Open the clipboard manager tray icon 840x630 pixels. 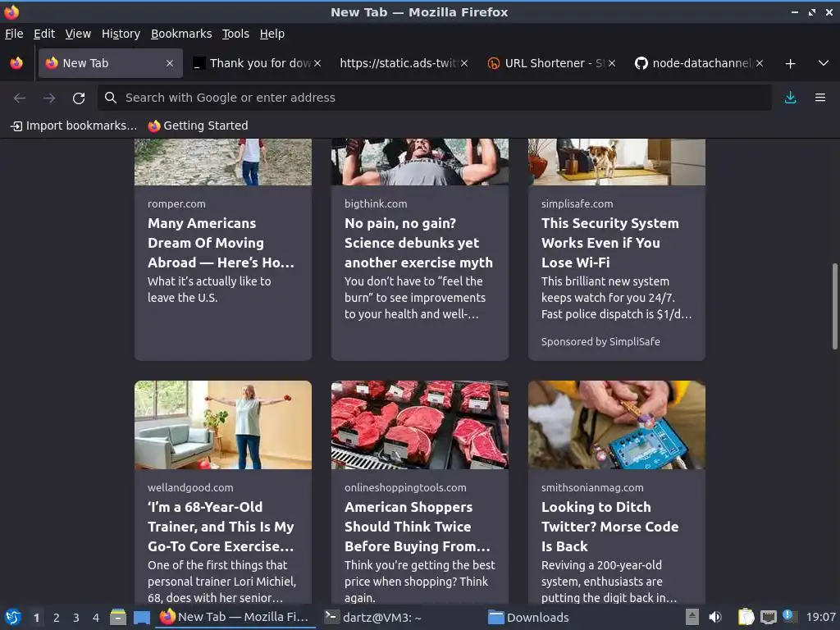coord(746,617)
